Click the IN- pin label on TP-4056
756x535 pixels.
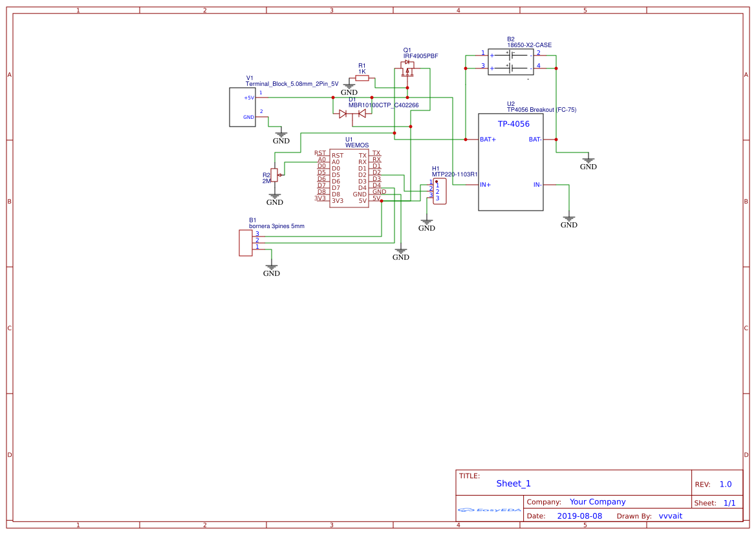(537, 185)
